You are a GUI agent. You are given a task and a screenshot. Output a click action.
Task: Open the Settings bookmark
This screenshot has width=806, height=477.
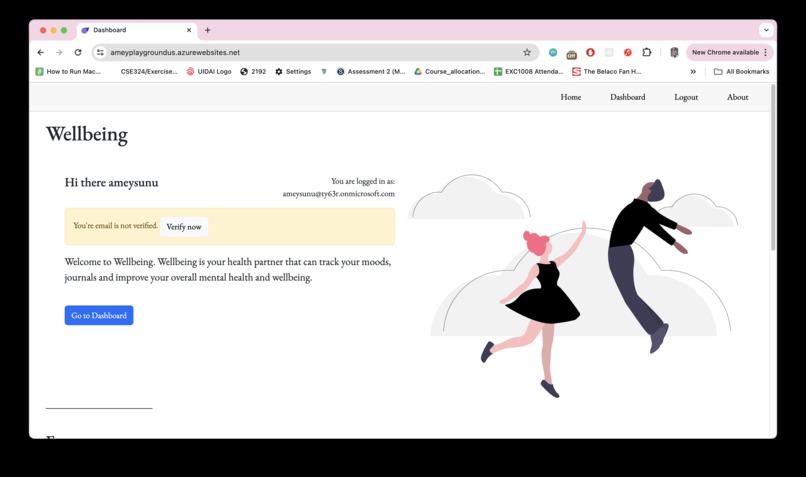pos(293,71)
